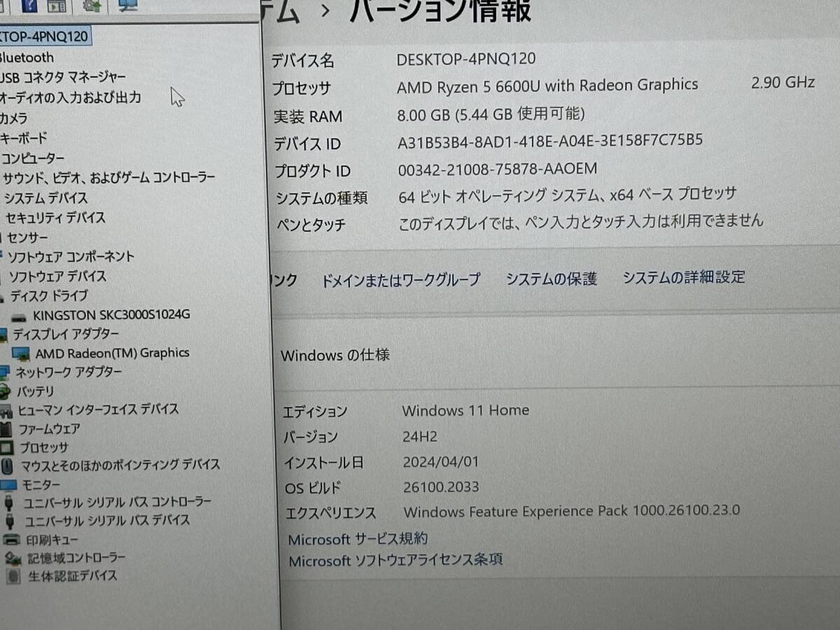Click the Windows Feature Experience Pack text

coord(571,510)
